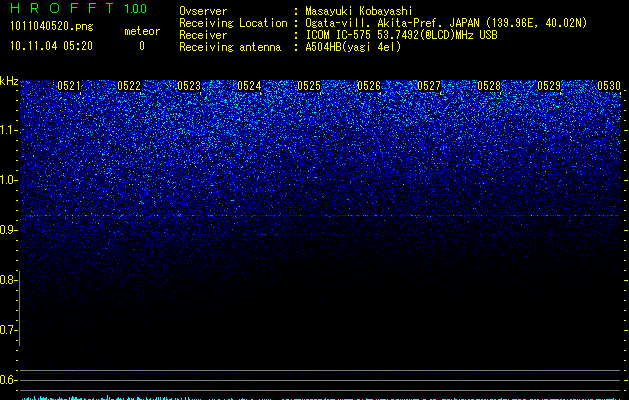The image size is (629, 400).
Task: Click the 'Receiving Location' label
Action: point(233,23)
